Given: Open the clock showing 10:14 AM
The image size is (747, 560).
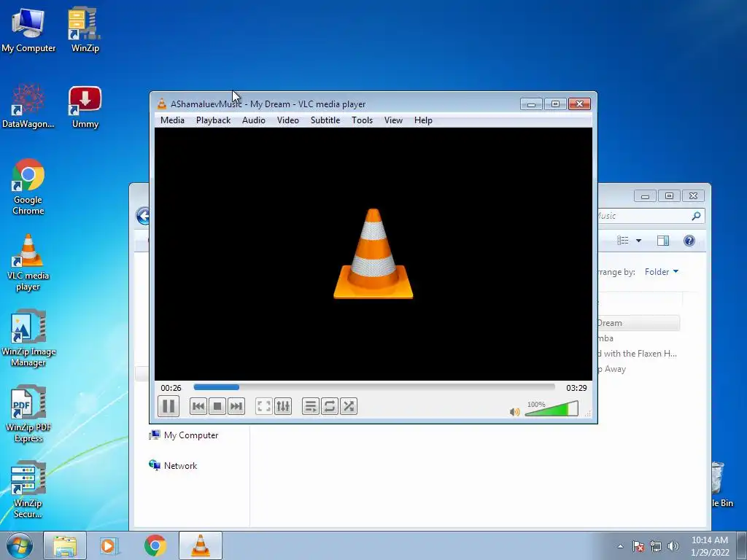Looking at the screenshot, I should (x=710, y=546).
